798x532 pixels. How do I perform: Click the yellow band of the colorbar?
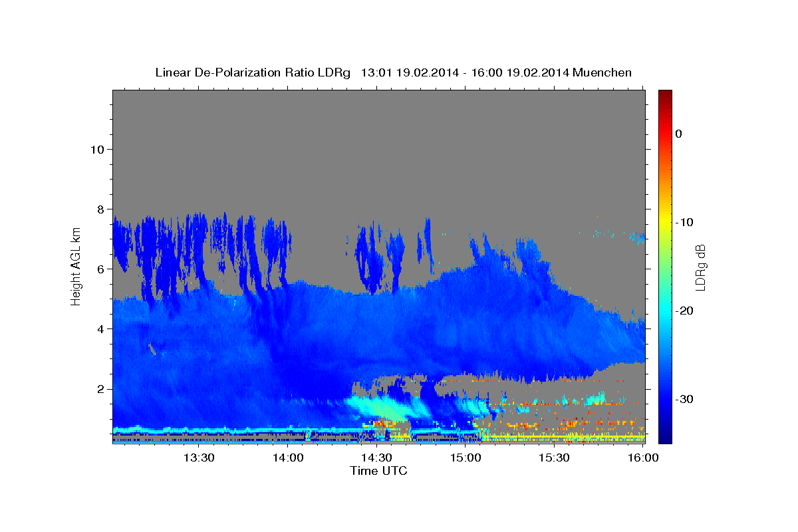tap(665, 222)
